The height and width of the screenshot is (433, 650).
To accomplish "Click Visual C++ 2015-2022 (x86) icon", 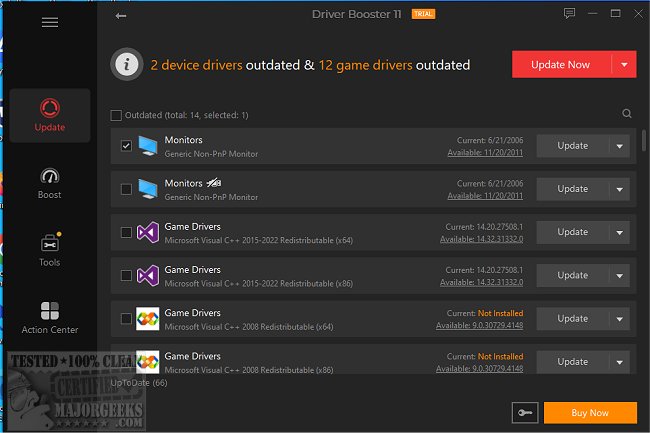I will pos(148,276).
